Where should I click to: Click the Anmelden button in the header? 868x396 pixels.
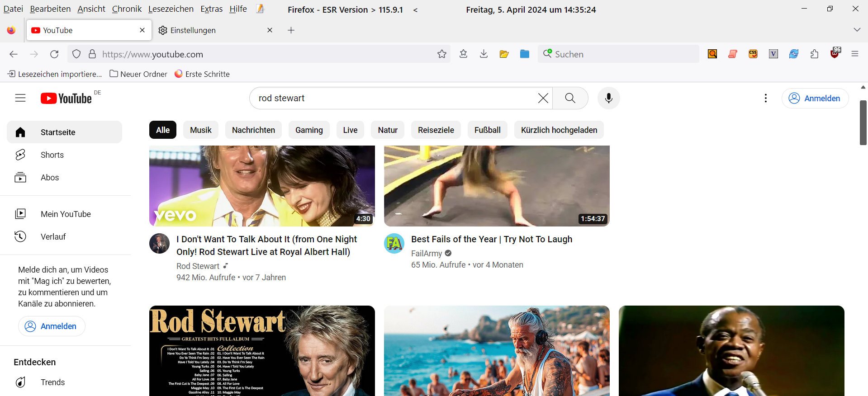click(815, 98)
